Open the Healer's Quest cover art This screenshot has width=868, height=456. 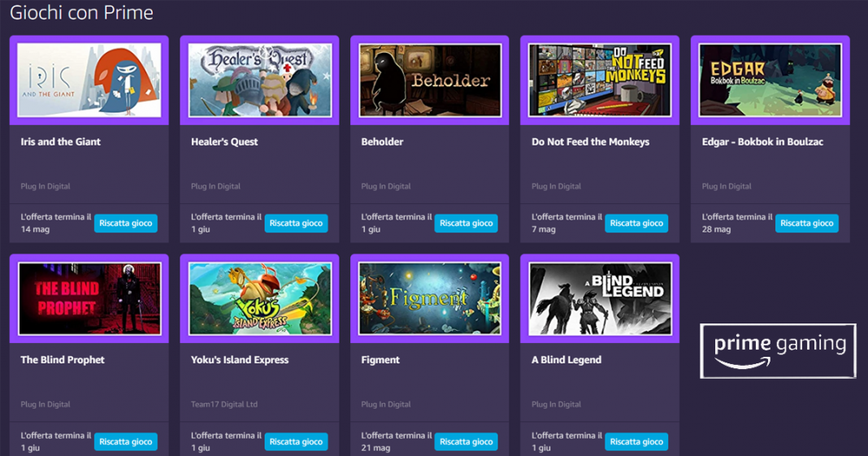point(259,80)
